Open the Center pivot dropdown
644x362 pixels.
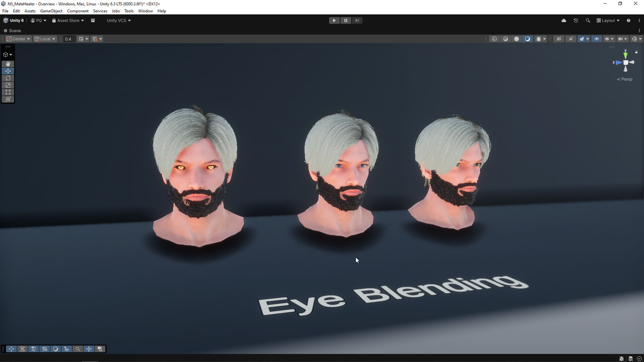[x=18, y=39]
